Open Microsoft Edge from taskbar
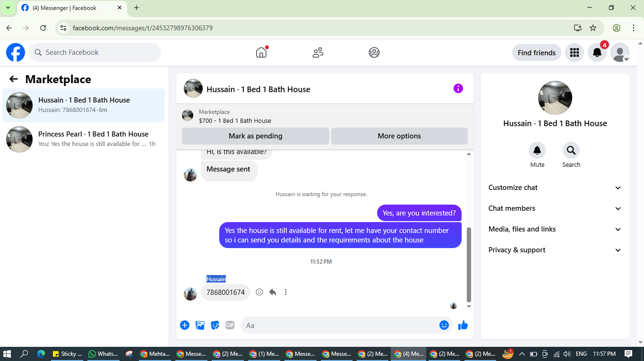 pos(41,353)
